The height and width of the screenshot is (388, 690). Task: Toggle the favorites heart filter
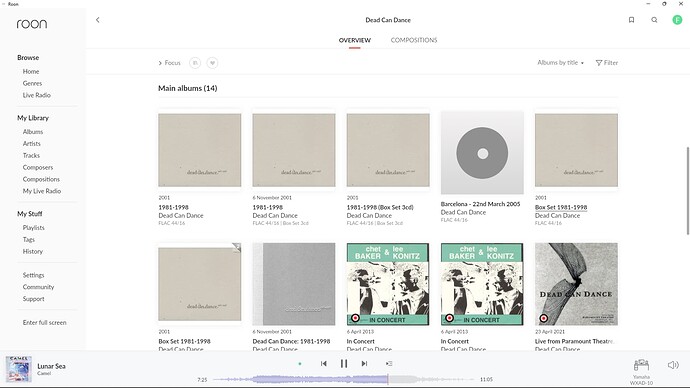[x=212, y=63]
